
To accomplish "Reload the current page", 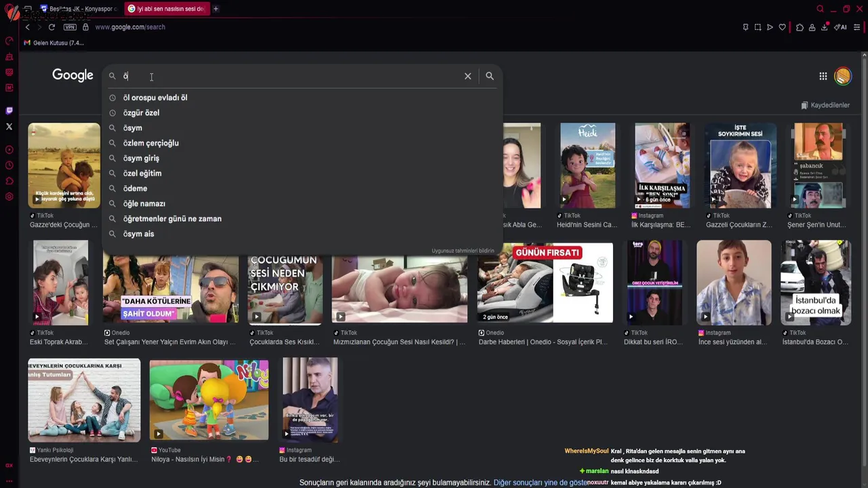I will [52, 27].
